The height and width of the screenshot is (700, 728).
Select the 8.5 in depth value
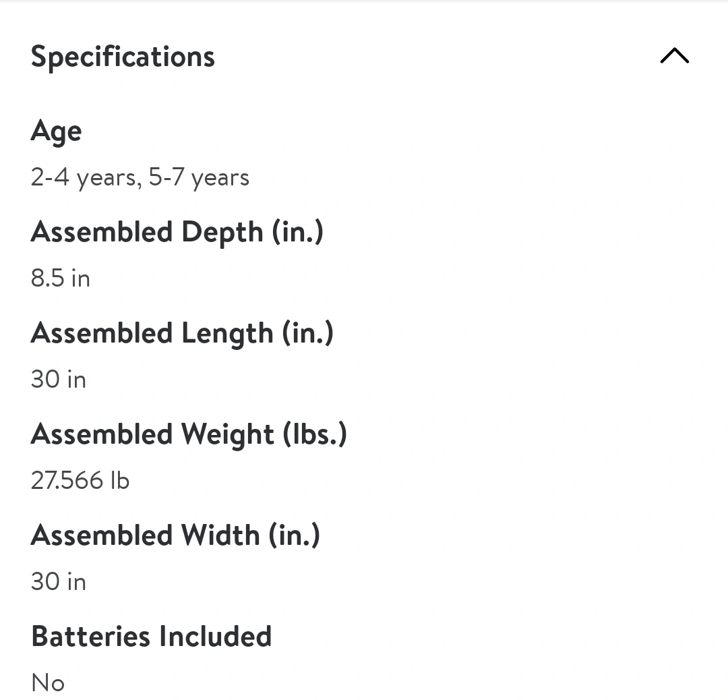(61, 279)
